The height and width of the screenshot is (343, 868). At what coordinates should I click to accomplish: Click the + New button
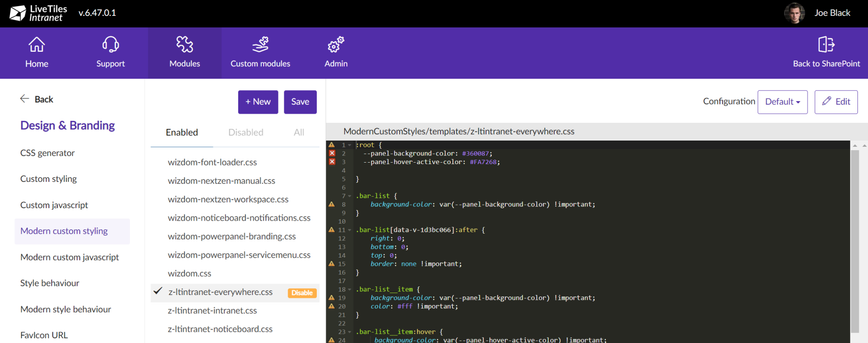coord(258,102)
